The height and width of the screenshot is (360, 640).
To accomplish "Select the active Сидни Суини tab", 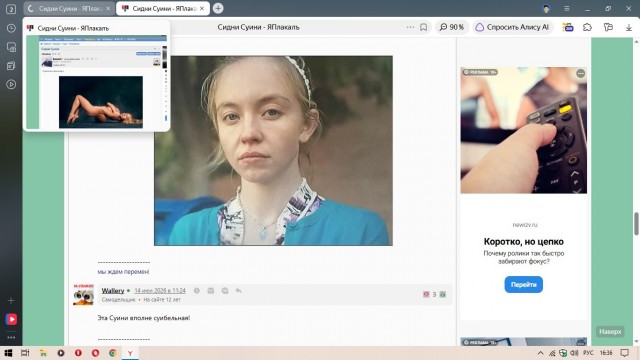I will tap(163, 9).
